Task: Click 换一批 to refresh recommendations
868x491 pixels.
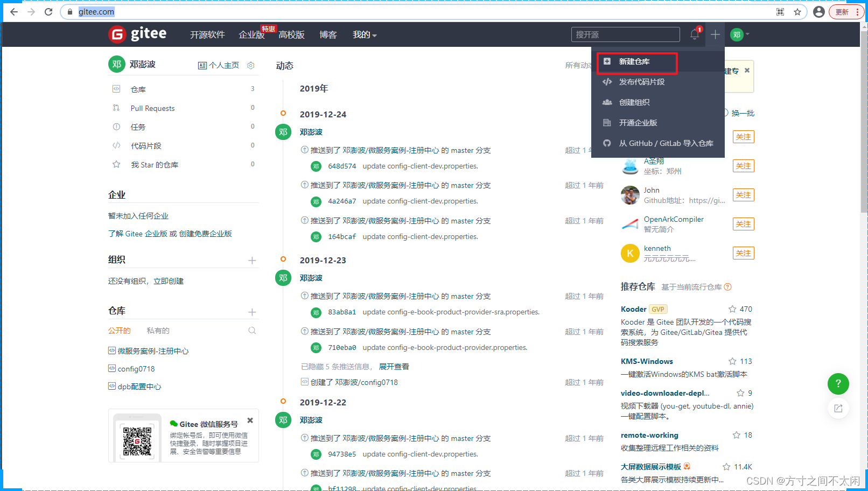Action: click(743, 113)
